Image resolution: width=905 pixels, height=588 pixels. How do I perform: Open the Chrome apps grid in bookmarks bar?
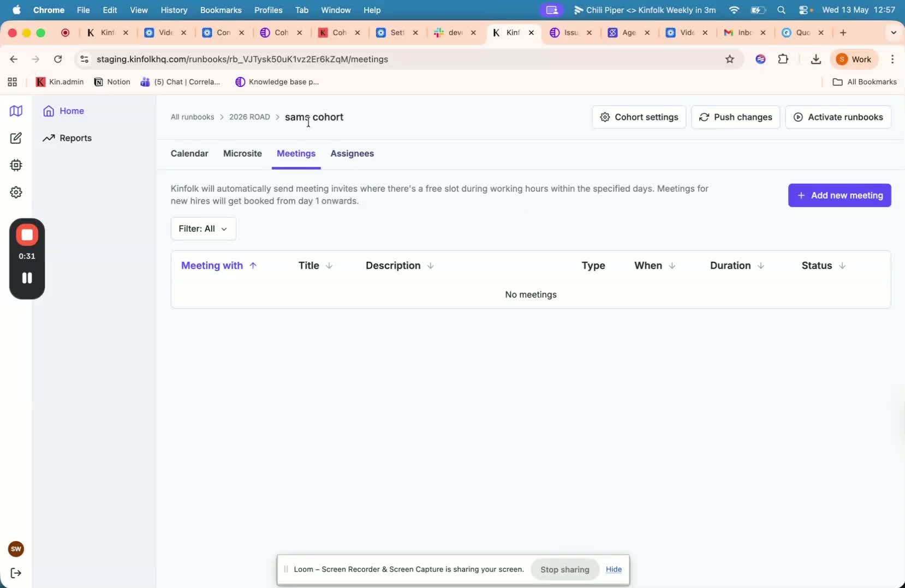(12, 82)
